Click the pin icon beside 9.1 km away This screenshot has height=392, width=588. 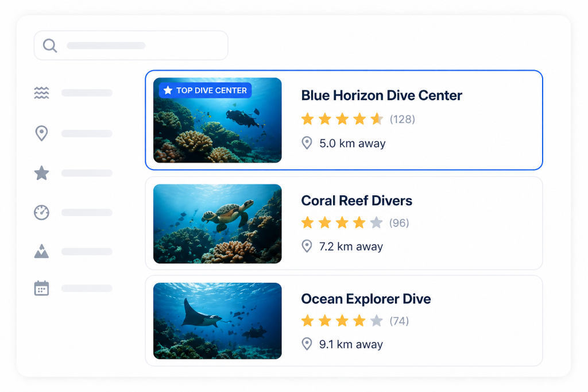click(x=307, y=344)
